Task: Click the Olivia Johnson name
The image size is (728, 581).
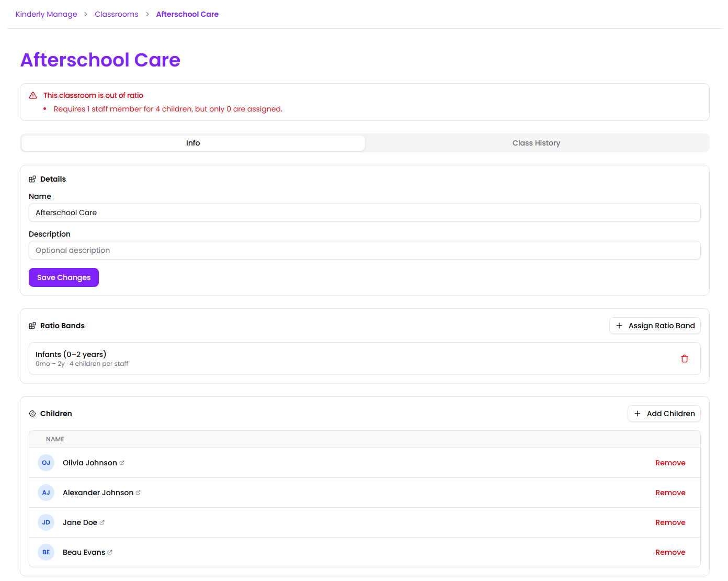Action: 90,463
